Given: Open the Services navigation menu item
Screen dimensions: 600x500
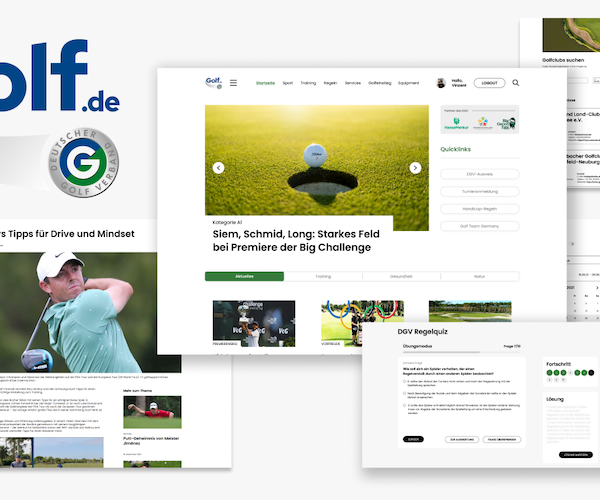Looking at the screenshot, I should coord(352,83).
